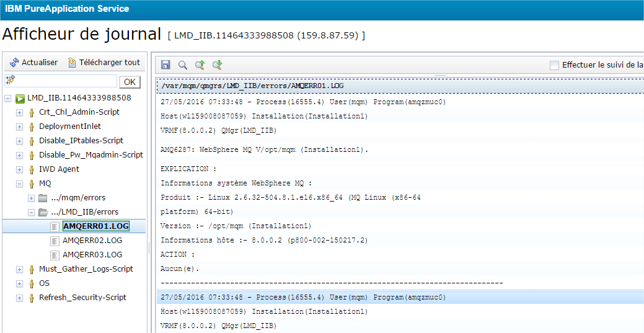Expand the Crt_Chl_Admin-Script node
Image resolution: width=644 pixels, height=333 pixels.
tap(19, 112)
